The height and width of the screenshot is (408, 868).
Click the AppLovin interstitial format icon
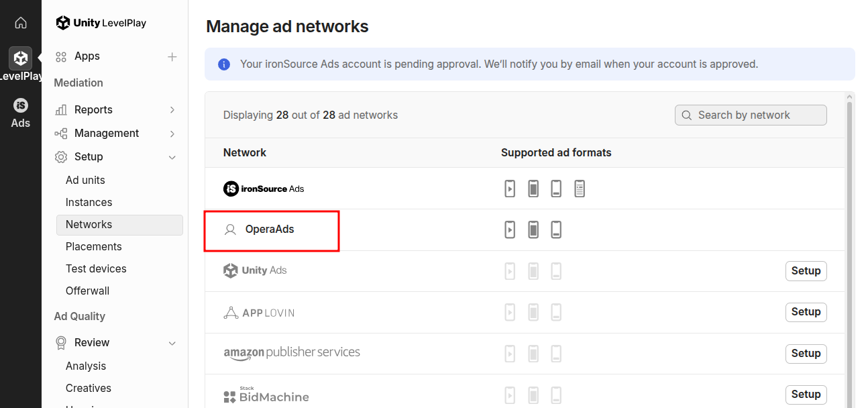point(533,312)
